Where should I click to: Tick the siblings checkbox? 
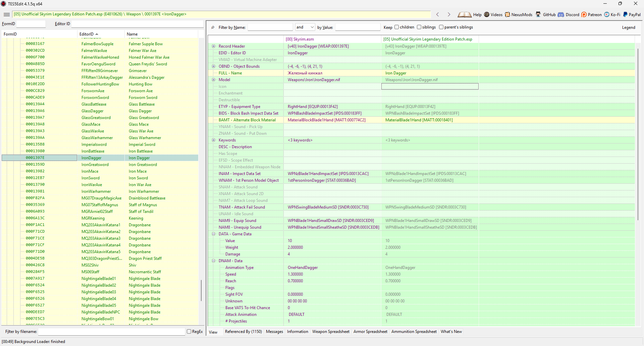point(419,27)
